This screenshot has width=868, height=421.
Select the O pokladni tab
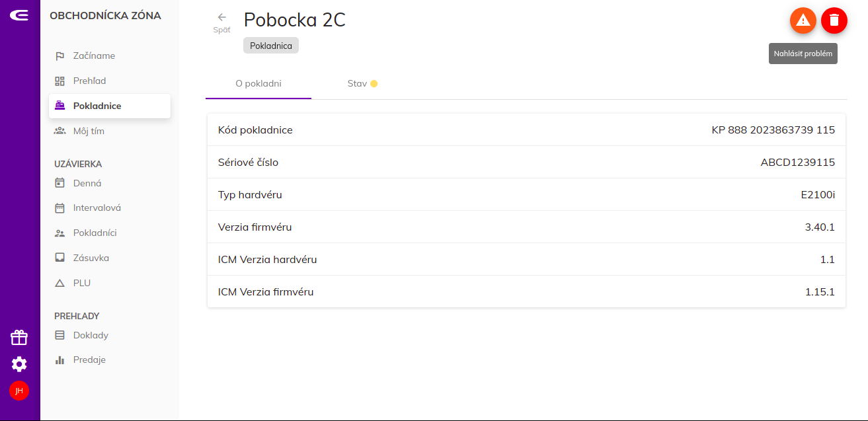(x=258, y=84)
